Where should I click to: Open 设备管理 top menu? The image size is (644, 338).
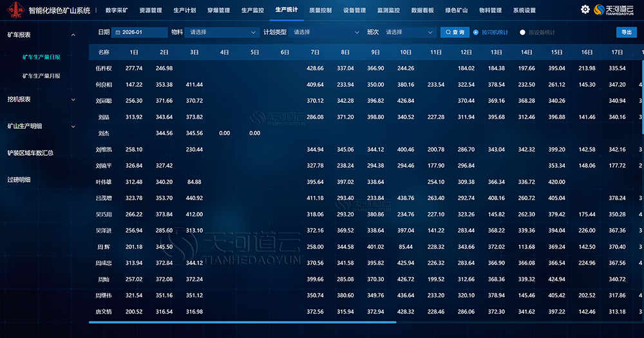(x=354, y=10)
